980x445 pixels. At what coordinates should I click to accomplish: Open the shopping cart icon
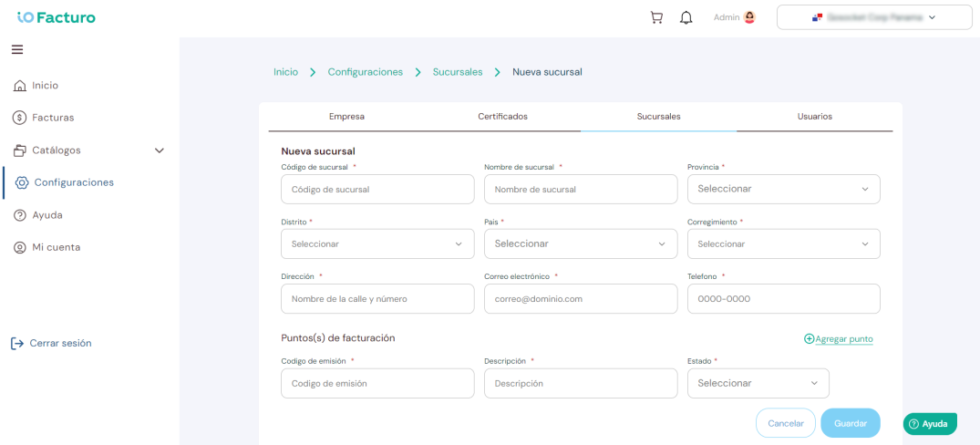pyautogui.click(x=656, y=17)
